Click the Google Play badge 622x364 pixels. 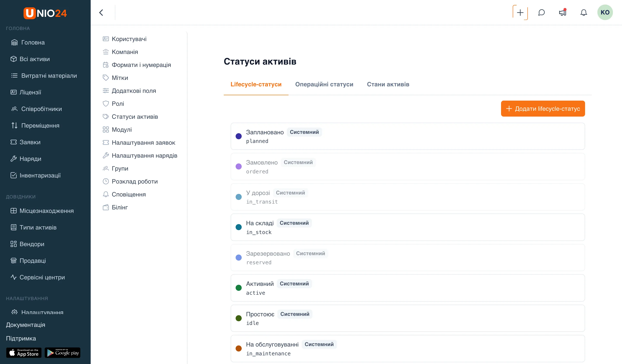tap(62, 352)
